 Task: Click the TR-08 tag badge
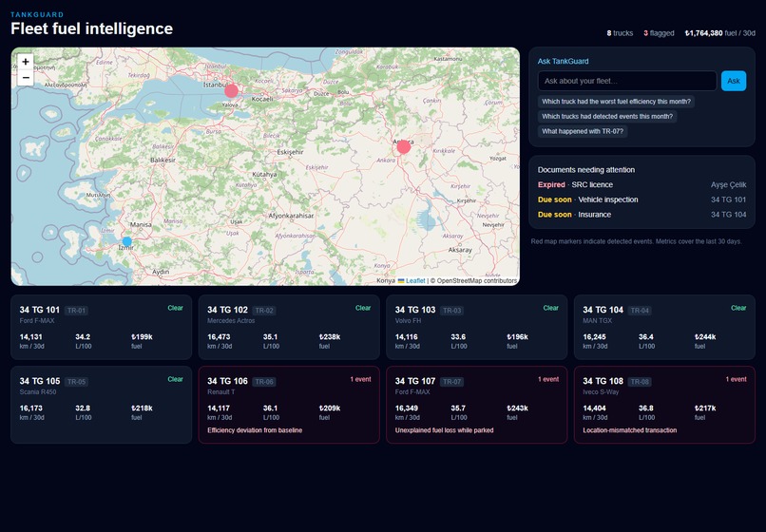point(640,382)
